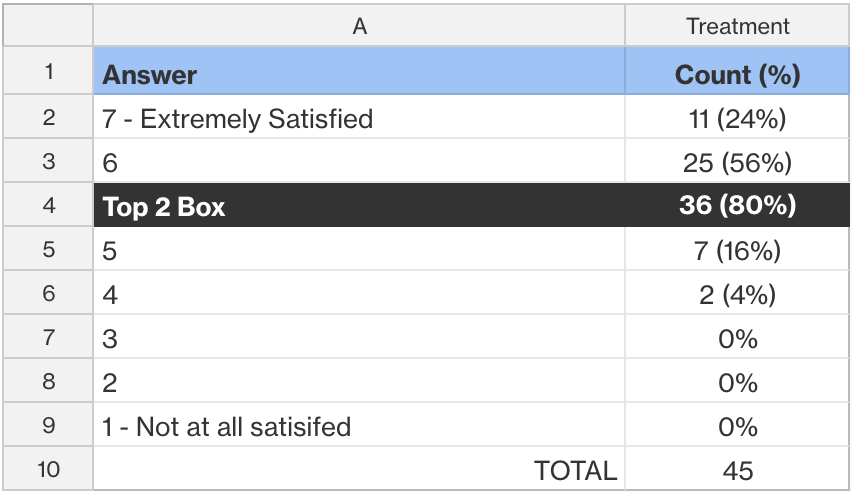Select the total value 45 cell
The height and width of the screenshot is (494, 852).
pyautogui.click(x=737, y=469)
